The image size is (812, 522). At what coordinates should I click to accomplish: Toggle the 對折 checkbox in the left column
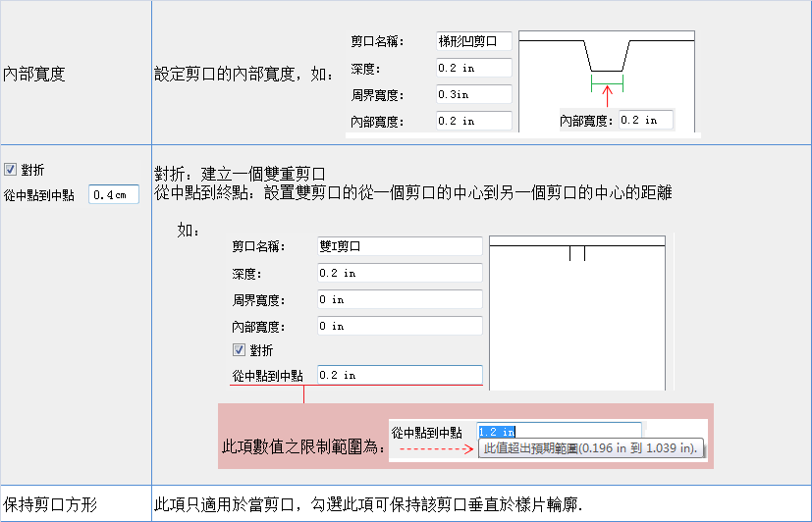point(10,170)
